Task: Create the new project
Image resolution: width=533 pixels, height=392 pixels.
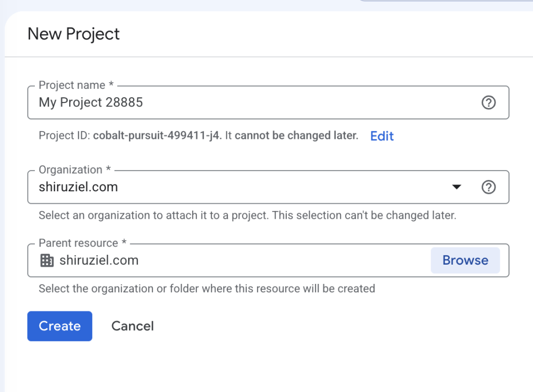Action: [x=60, y=326]
